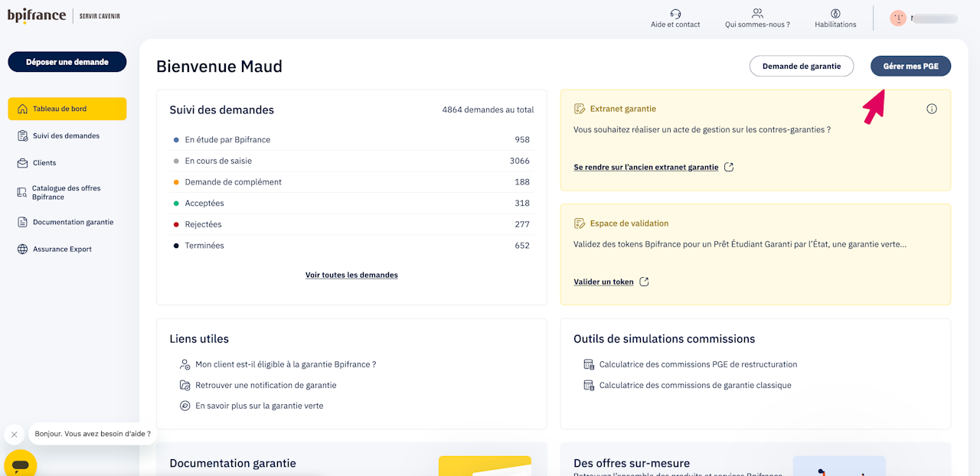Open the yellow chat bubble widget
This screenshot has width=980, height=476.
21,465
